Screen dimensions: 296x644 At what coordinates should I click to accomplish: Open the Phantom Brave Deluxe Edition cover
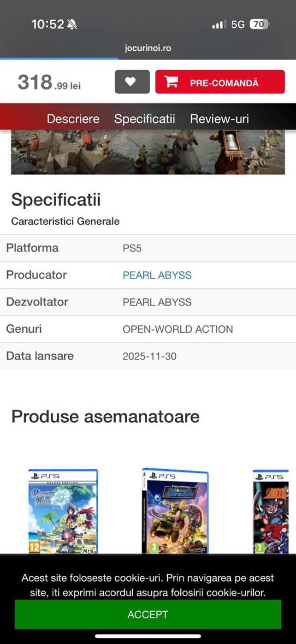(63, 511)
